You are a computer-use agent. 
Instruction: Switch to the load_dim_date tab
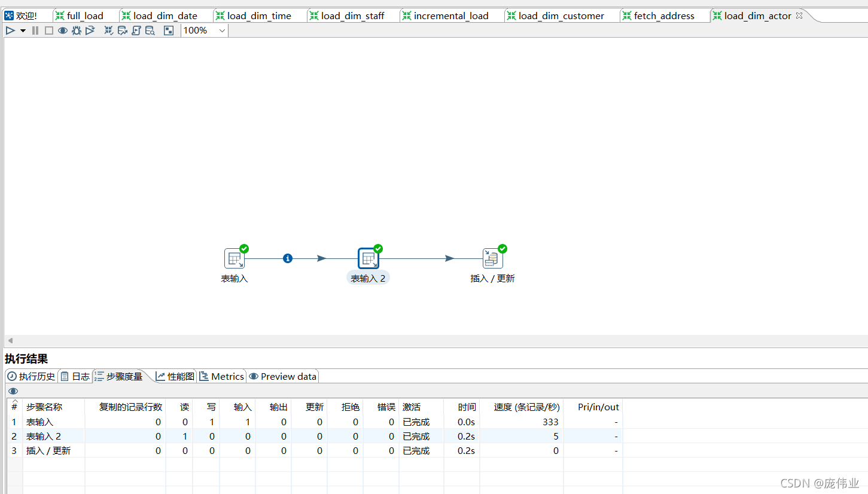165,16
